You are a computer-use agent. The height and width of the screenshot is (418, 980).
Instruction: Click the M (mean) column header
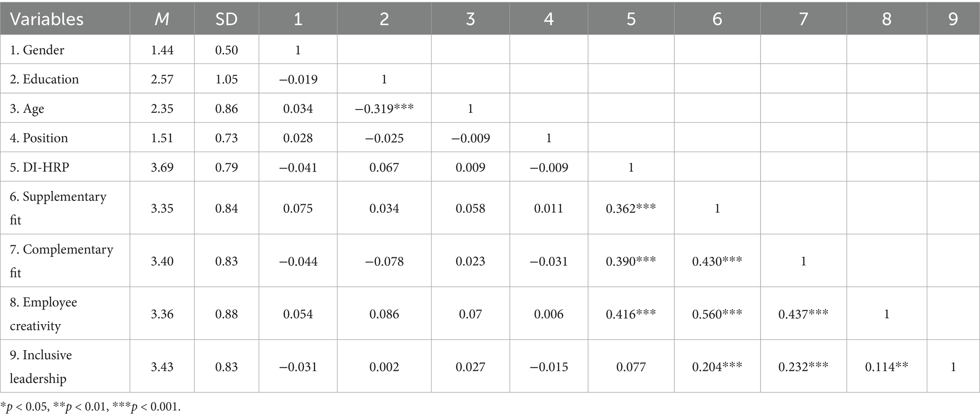[162, 19]
